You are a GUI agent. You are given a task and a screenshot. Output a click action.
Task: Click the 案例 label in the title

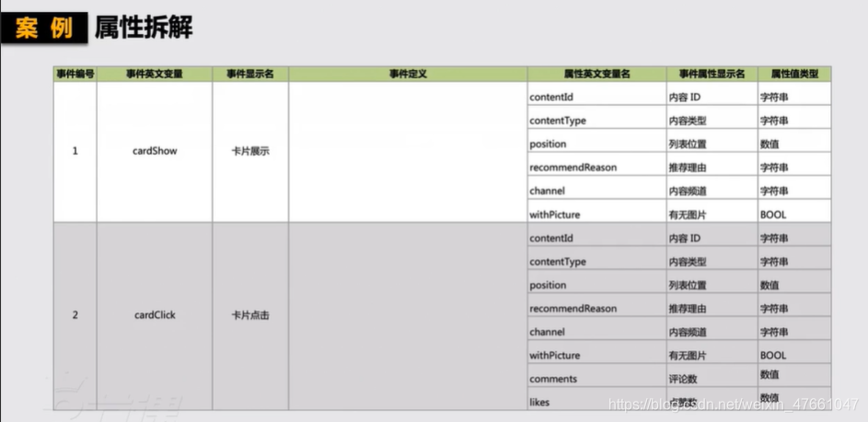click(x=44, y=28)
